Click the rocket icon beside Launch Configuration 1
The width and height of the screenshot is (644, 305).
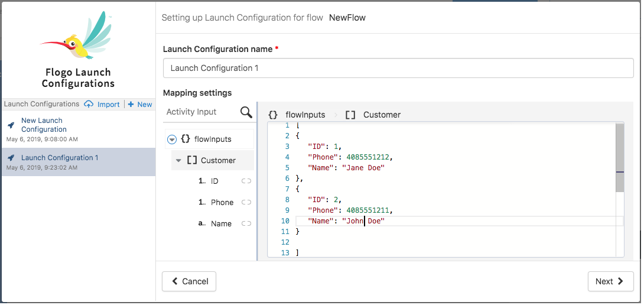tap(11, 158)
